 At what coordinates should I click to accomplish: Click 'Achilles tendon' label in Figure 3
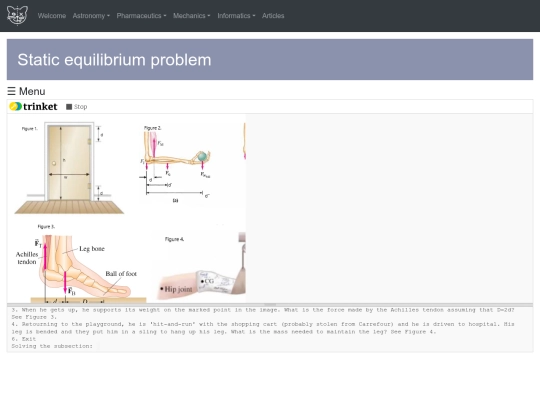coord(27,258)
